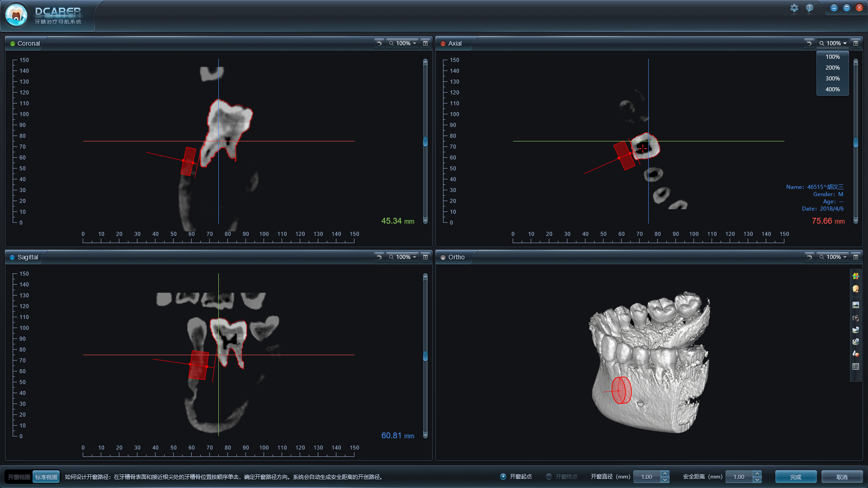Open the Coronal 100% zoom dropdown
Image resolution: width=868 pixels, height=488 pixels.
point(403,43)
